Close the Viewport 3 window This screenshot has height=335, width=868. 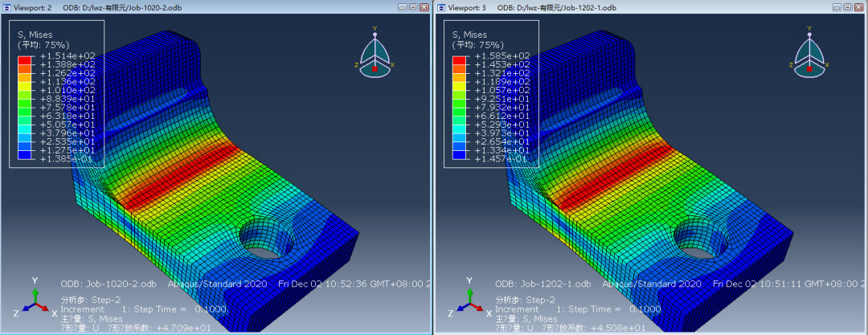click(859, 7)
